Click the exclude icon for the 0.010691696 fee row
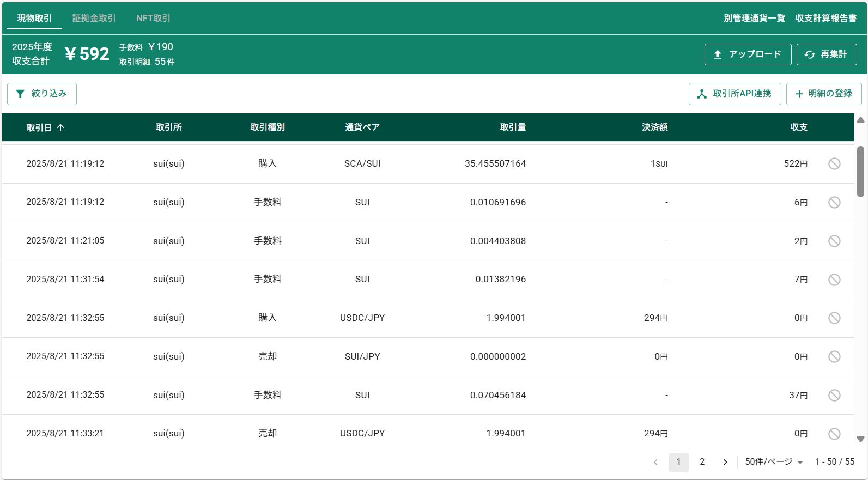 point(834,203)
